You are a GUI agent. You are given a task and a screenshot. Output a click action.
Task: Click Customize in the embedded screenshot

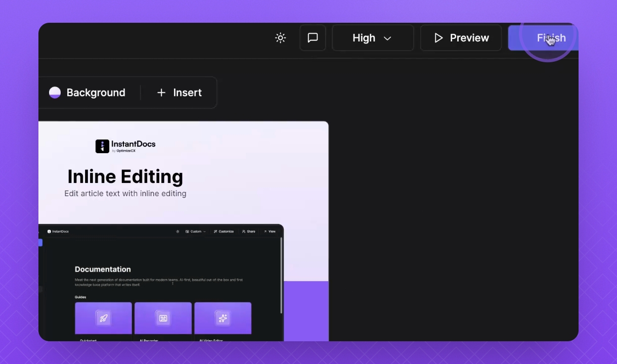click(224, 232)
